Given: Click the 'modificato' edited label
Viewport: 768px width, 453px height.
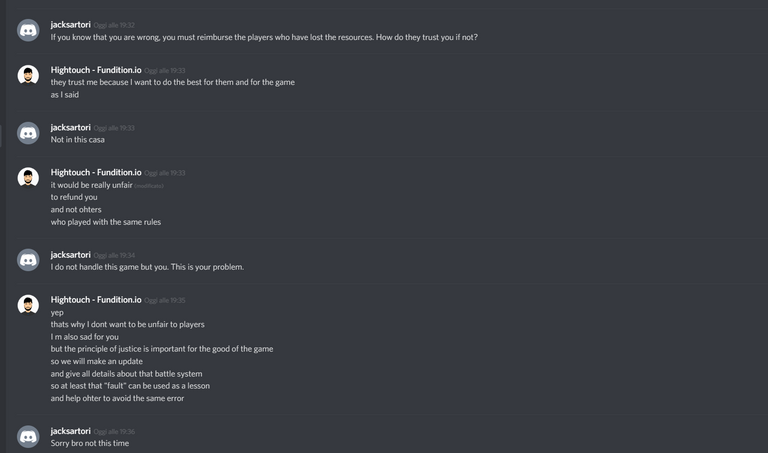Looking at the screenshot, I should (x=149, y=186).
